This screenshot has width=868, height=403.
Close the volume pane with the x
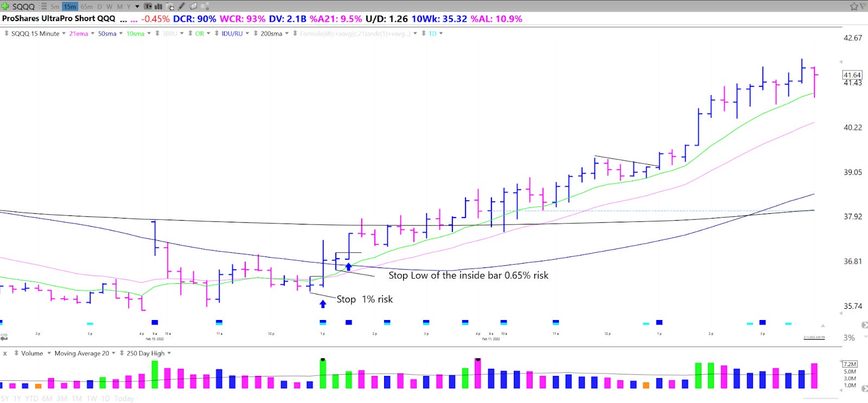click(5, 353)
